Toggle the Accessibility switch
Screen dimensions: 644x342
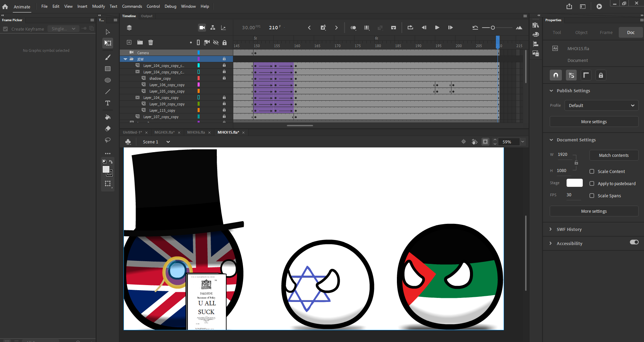pyautogui.click(x=634, y=242)
